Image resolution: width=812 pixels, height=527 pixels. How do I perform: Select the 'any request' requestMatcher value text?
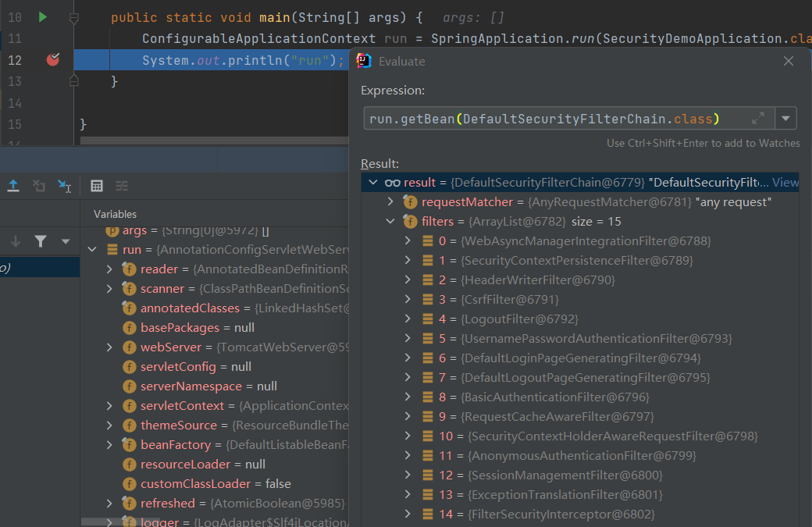click(x=733, y=202)
